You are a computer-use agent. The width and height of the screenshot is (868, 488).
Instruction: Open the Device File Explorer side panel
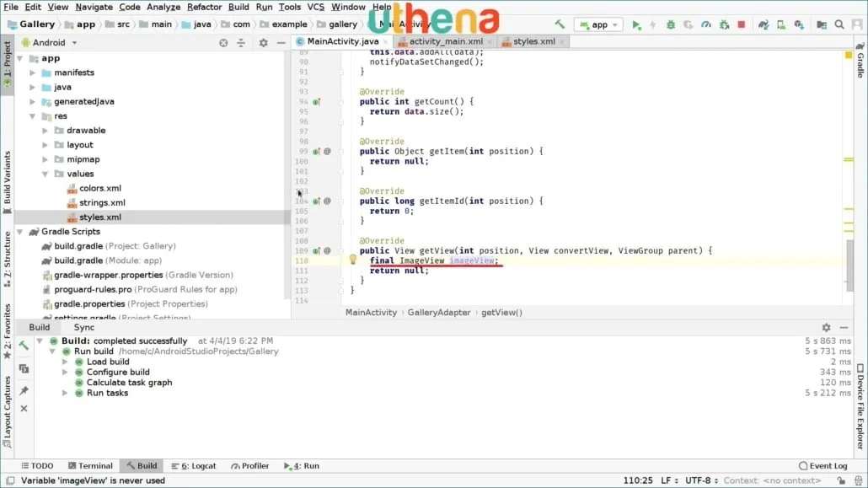pyautogui.click(x=860, y=406)
